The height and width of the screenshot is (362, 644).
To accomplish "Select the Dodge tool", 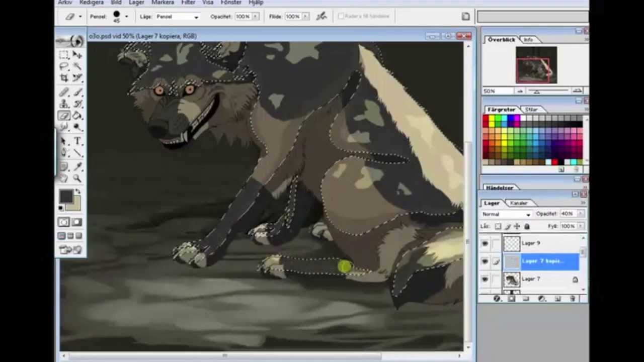I will (x=77, y=128).
